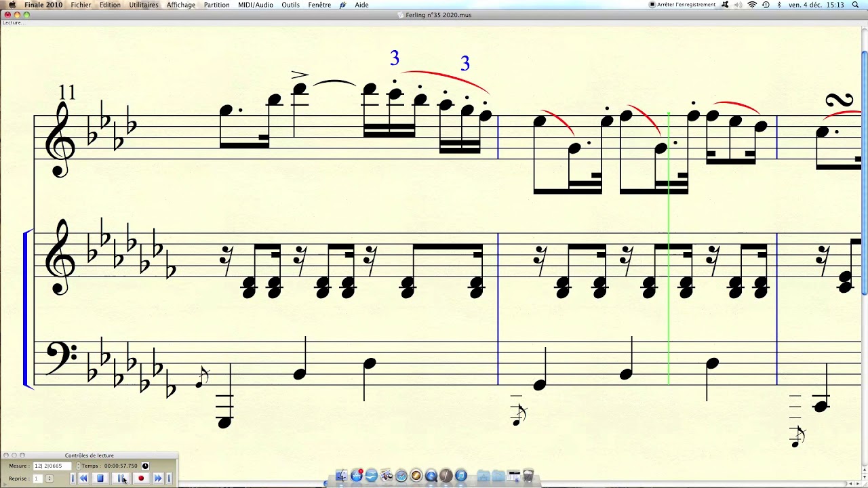This screenshot has width=868, height=488.
Task: Open Finder in the Dock
Action: [341, 476]
